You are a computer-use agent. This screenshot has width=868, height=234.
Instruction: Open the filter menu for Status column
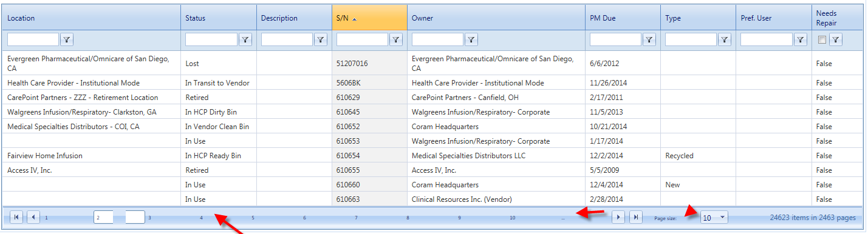pyautogui.click(x=245, y=39)
